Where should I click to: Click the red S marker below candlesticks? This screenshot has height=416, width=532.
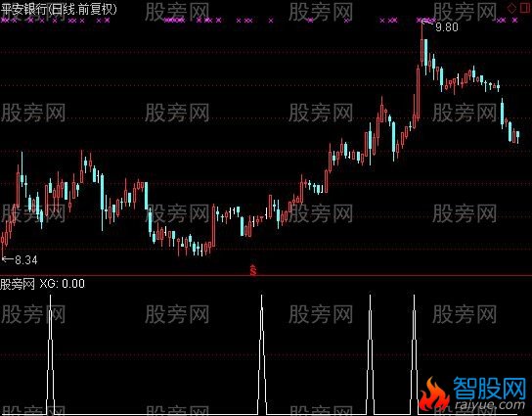[253, 270]
